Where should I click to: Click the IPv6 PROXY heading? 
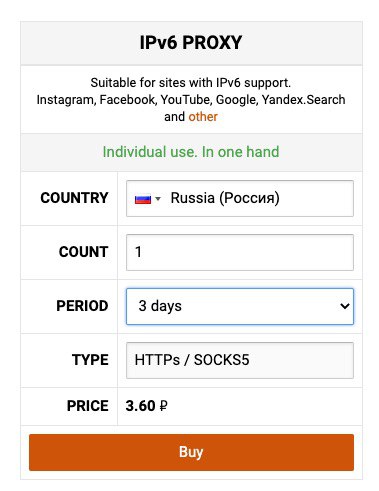pos(191,43)
